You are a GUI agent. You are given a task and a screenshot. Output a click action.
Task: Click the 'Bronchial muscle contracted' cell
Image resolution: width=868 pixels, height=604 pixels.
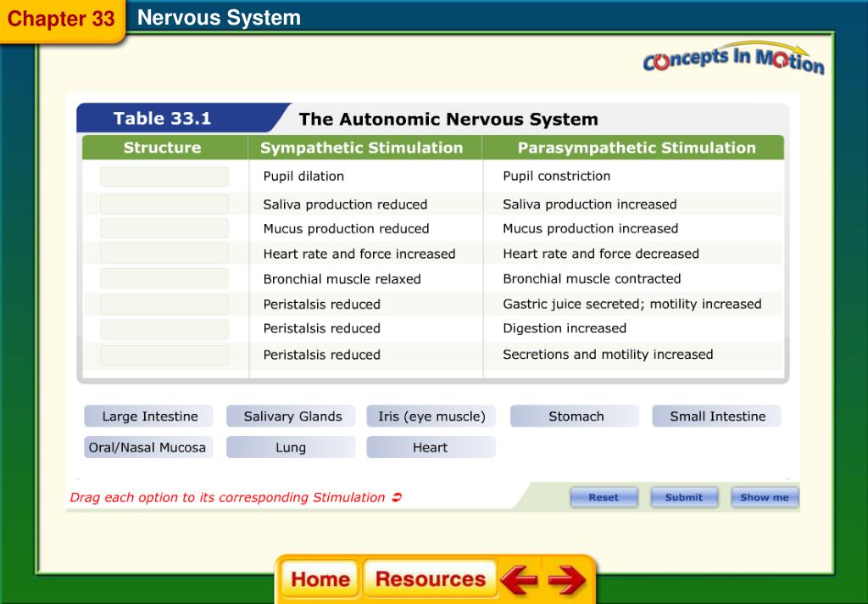click(x=592, y=278)
